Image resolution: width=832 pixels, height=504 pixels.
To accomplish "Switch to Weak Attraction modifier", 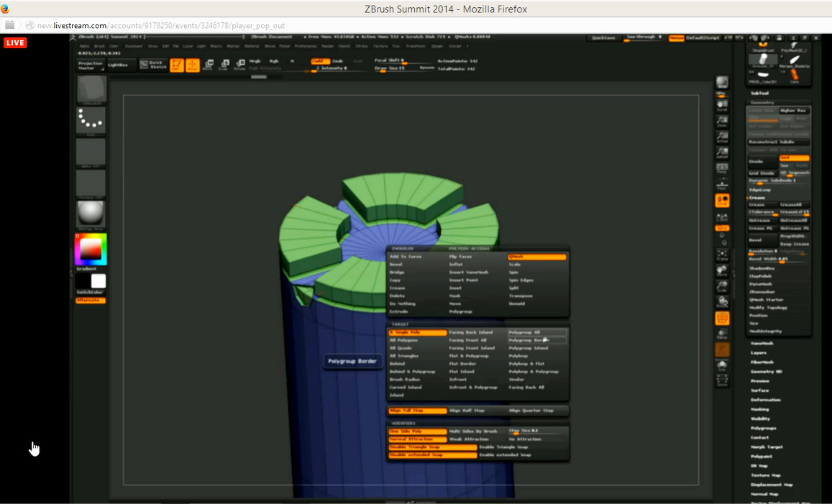I will (469, 439).
